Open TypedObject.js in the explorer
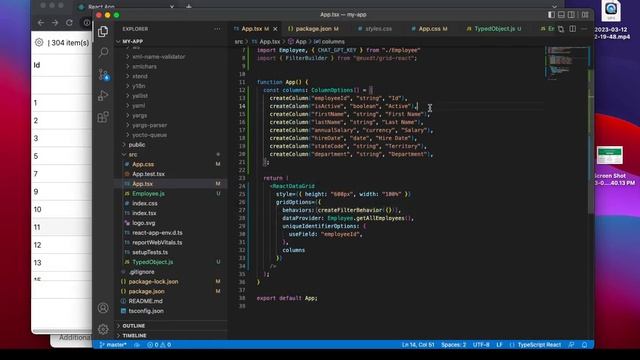 [152, 262]
